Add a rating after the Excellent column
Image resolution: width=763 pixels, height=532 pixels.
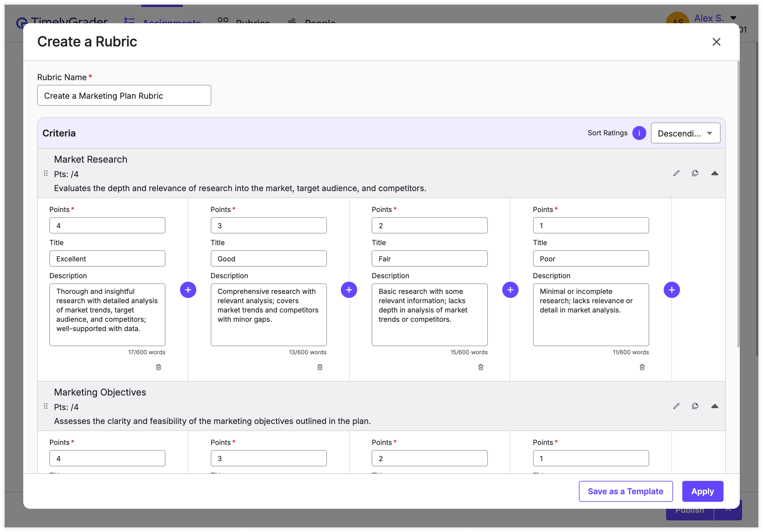188,290
